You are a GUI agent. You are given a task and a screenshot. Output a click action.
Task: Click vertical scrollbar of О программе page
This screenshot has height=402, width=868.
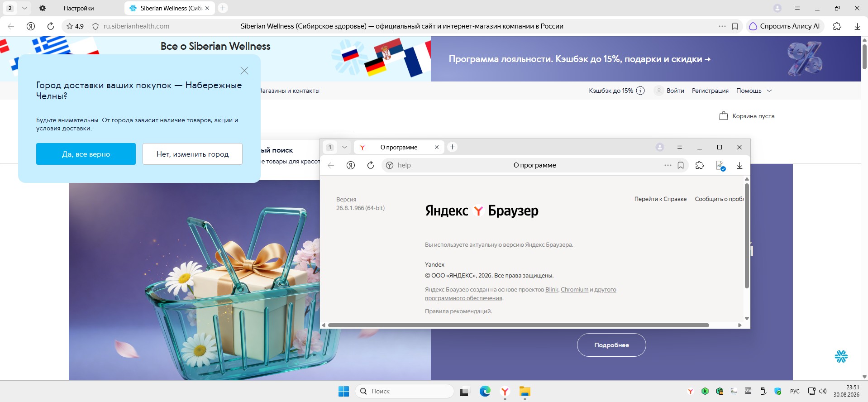tap(747, 235)
